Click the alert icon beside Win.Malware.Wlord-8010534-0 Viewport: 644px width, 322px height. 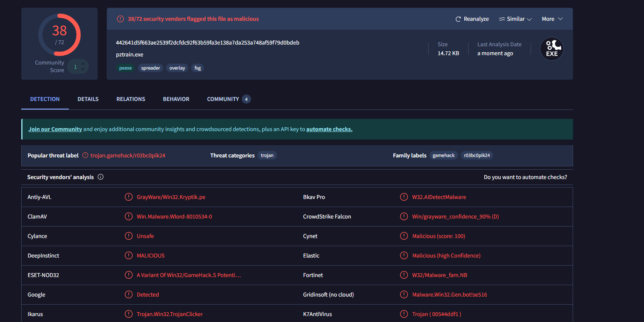(128, 217)
